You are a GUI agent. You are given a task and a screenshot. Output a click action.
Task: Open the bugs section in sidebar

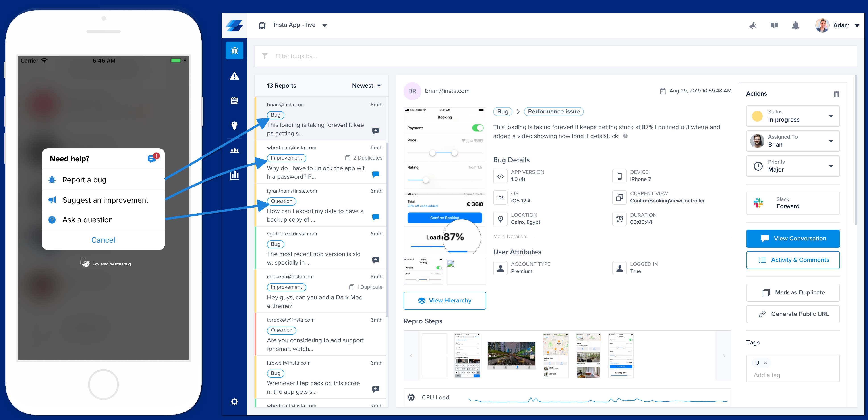(x=234, y=51)
